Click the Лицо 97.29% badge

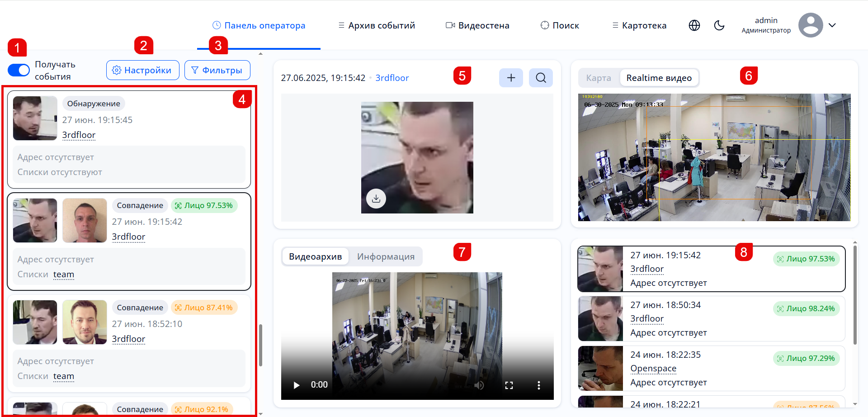click(806, 358)
